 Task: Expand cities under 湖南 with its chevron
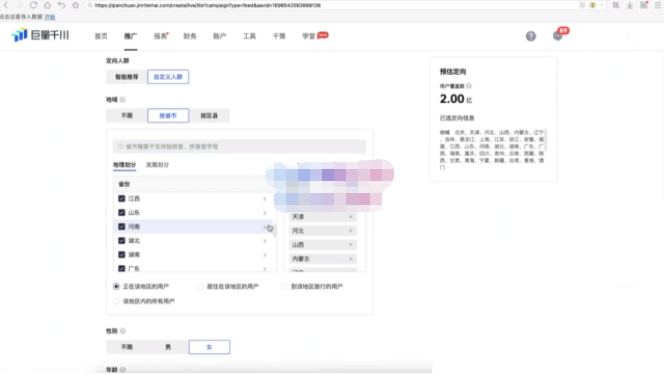pos(265,255)
